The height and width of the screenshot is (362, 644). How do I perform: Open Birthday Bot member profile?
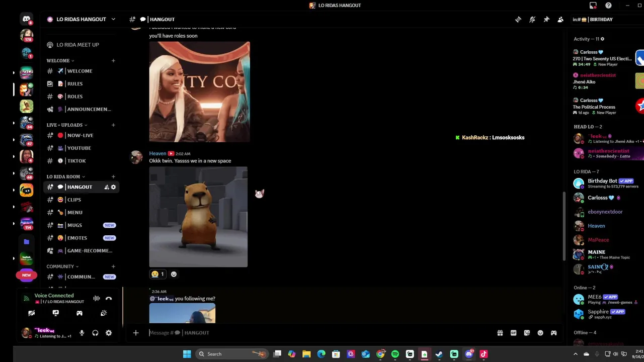(607, 184)
